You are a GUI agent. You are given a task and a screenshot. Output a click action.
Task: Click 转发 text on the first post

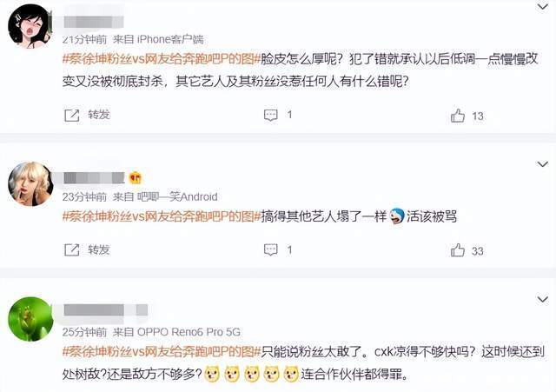[99, 115]
